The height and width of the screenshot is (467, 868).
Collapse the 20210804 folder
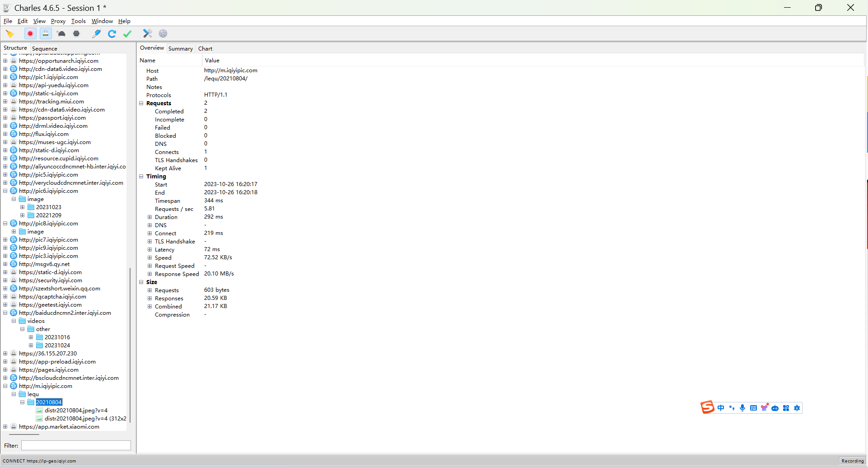pyautogui.click(x=22, y=402)
